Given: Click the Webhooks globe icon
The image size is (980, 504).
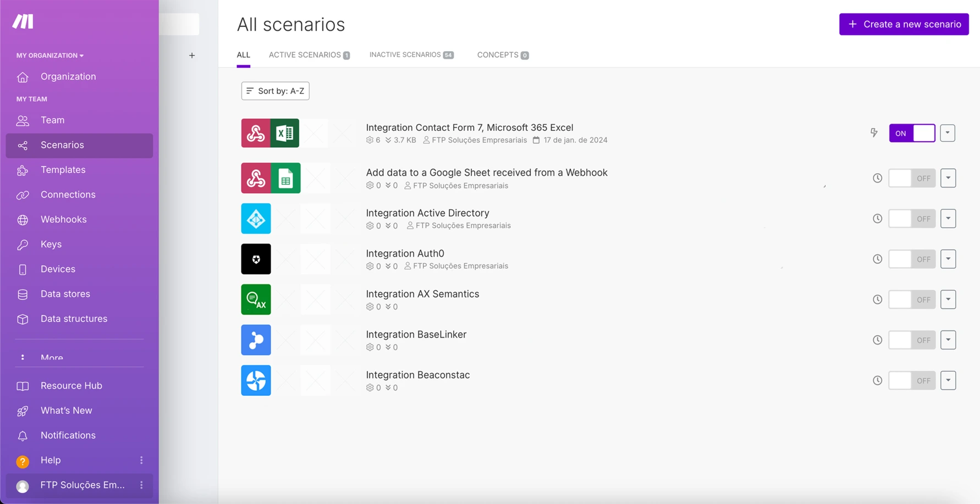Looking at the screenshot, I should pos(23,220).
